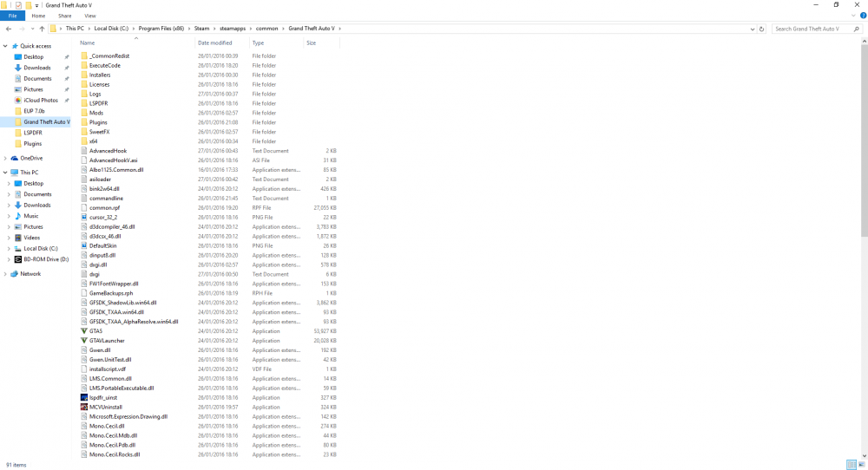Screen dimensions: 868x470
Task: Sort by the Size column header
Action: coord(312,42)
